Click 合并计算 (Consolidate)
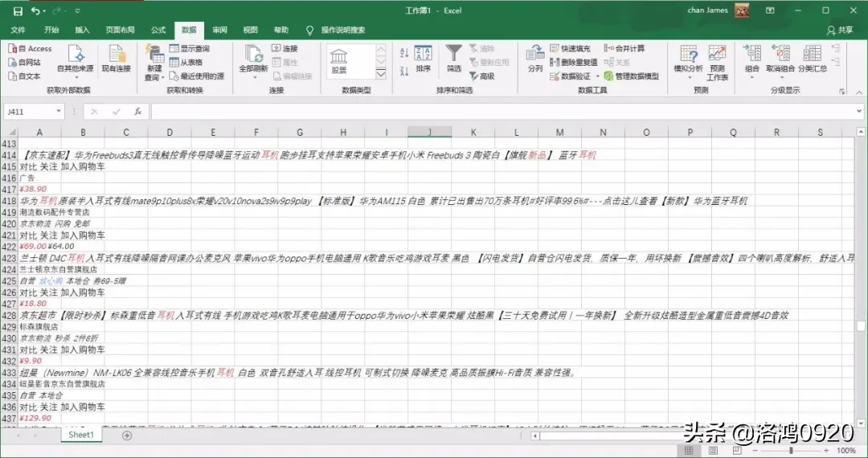Image resolution: width=868 pixels, height=458 pixels. [x=624, y=49]
